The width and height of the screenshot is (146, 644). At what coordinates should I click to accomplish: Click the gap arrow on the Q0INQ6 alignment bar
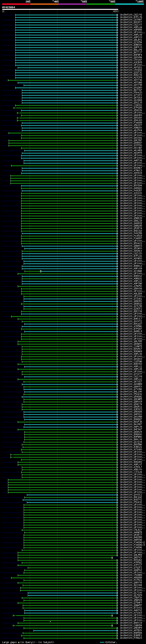pos(41,271)
